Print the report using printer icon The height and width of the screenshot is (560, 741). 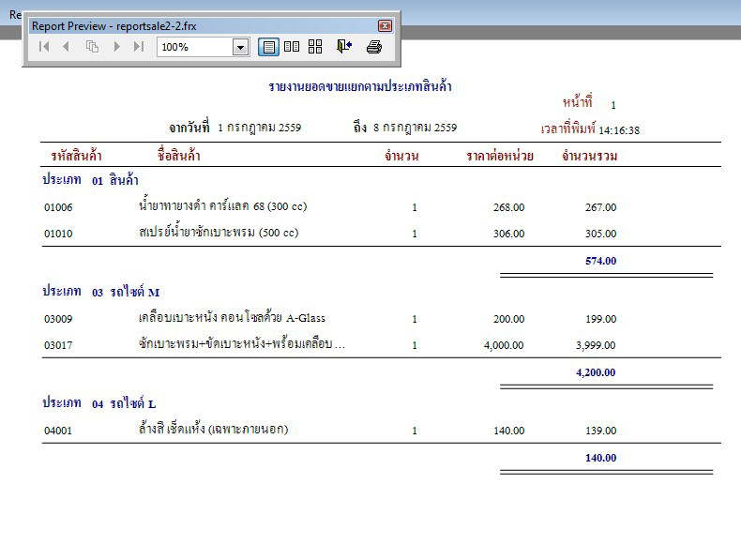374,47
